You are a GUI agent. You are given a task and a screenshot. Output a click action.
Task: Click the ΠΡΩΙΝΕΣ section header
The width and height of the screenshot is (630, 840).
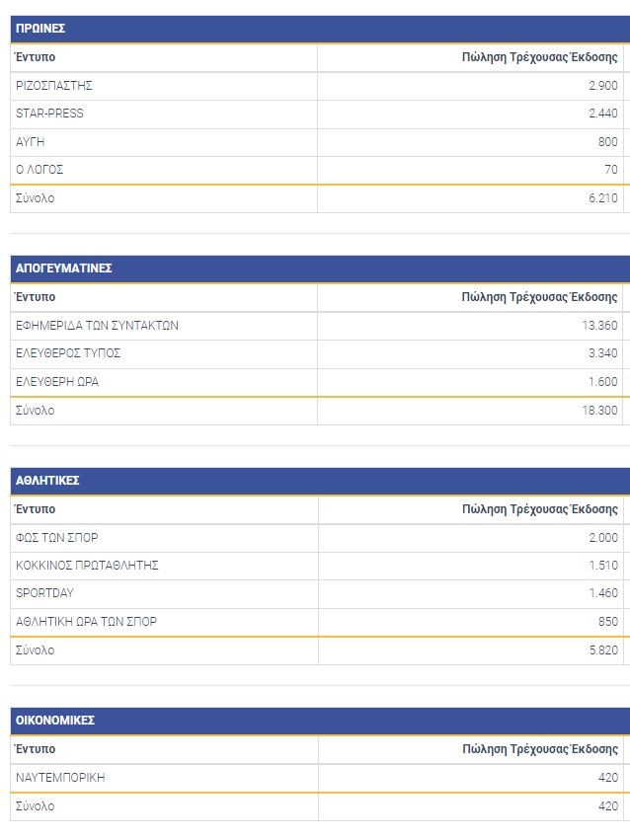tap(40, 29)
